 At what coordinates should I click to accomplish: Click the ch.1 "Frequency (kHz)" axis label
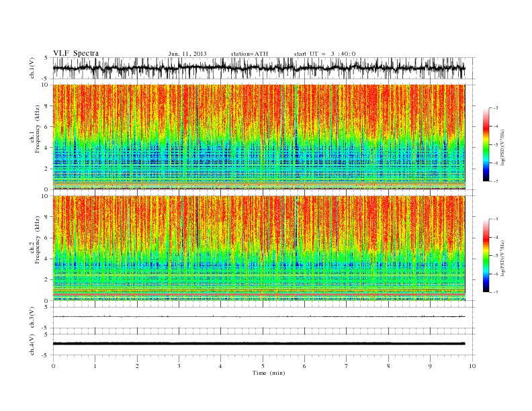38,129
